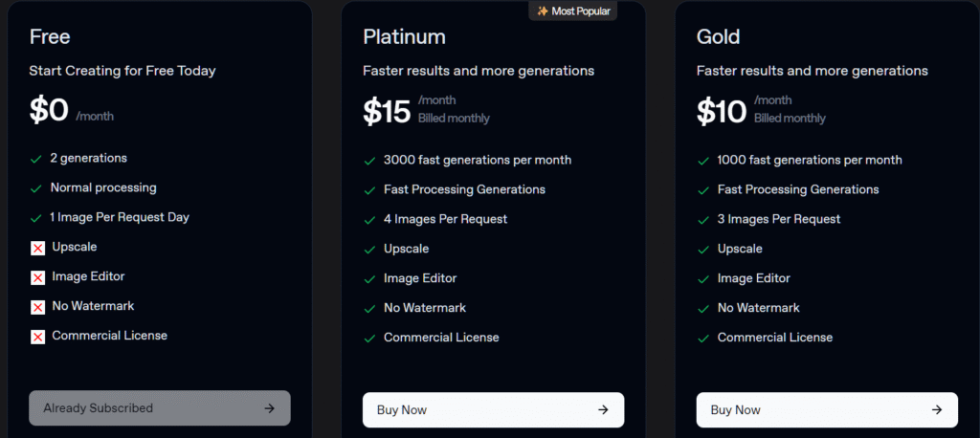Click the arrow on Already Subscribed button

coord(269,408)
